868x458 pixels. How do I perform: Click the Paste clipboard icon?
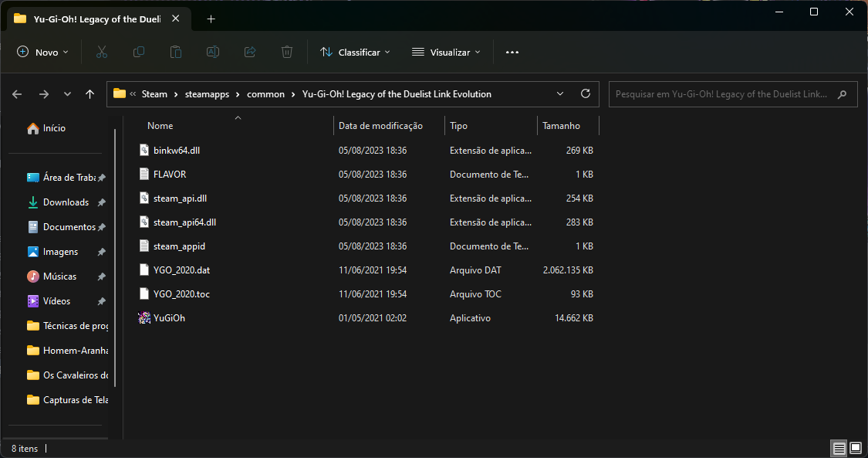[175, 52]
